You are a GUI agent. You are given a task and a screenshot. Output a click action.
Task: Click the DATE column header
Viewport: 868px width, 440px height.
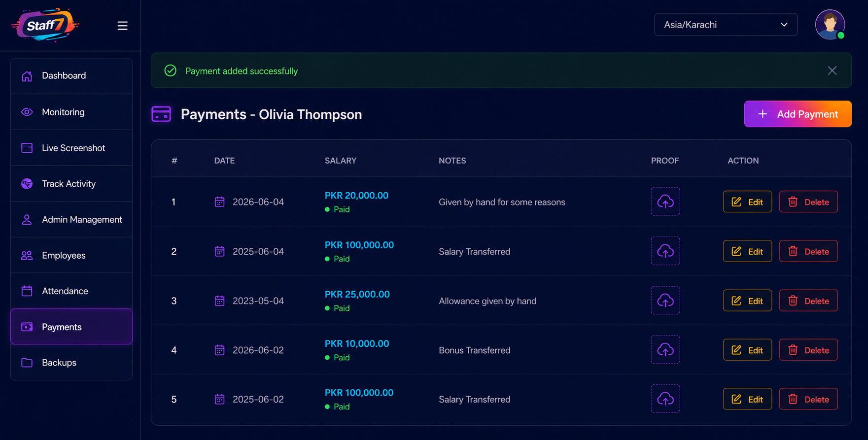(x=224, y=161)
